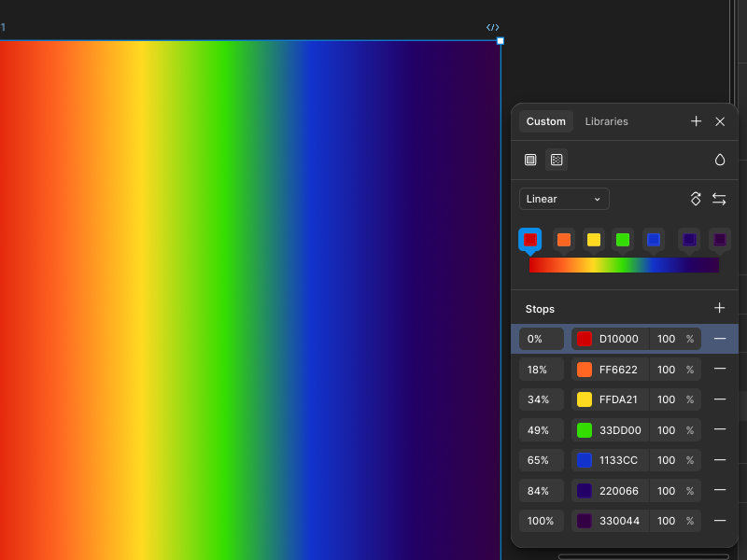The height and width of the screenshot is (560, 747).
Task: Click the opacity field of the 33DD00 stop
Action: 675,430
